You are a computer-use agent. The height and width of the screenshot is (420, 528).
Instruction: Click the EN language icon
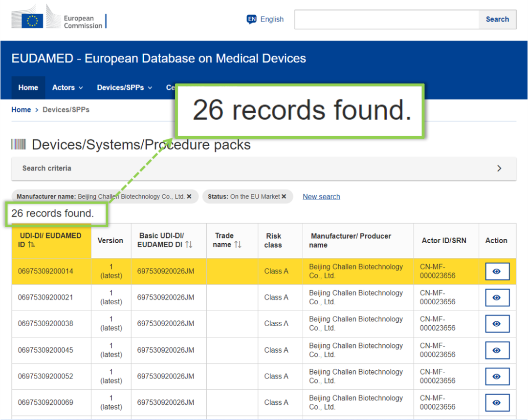pos(252,19)
